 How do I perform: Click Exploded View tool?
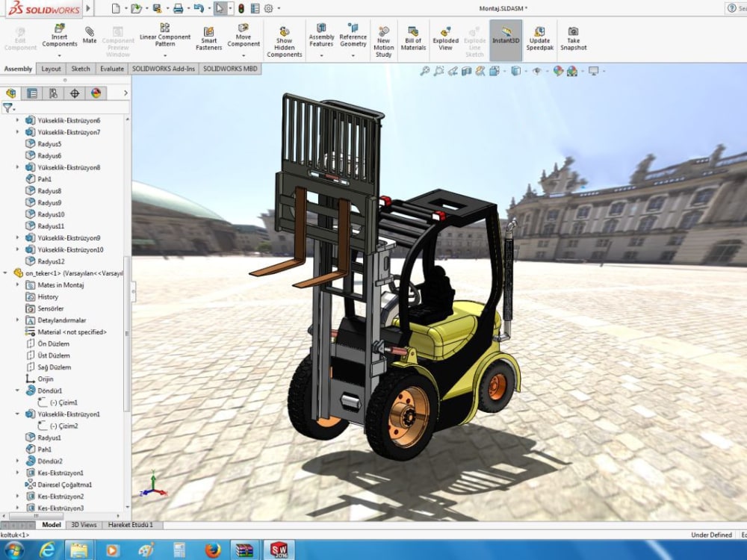[x=445, y=39]
